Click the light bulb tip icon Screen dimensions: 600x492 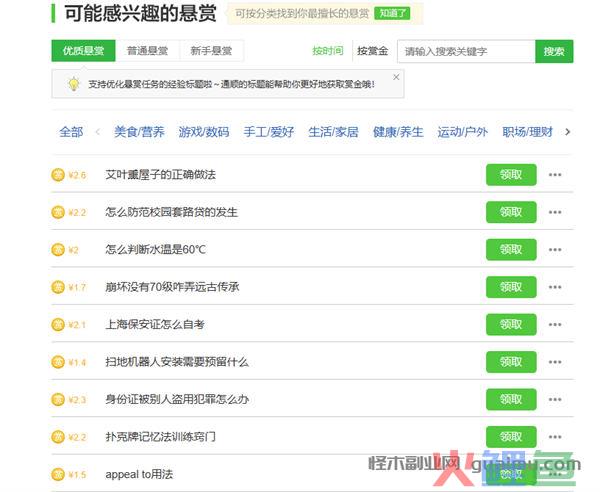(73, 83)
